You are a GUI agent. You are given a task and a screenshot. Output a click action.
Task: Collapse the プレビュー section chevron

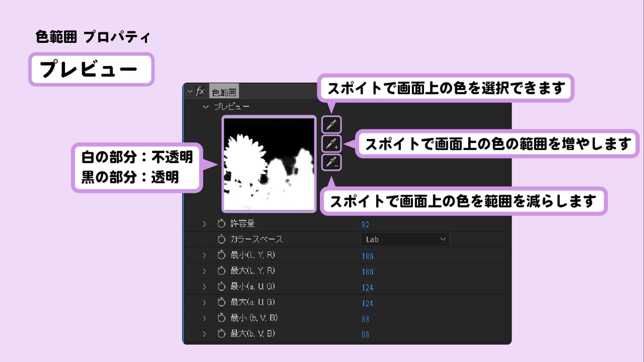[206, 107]
